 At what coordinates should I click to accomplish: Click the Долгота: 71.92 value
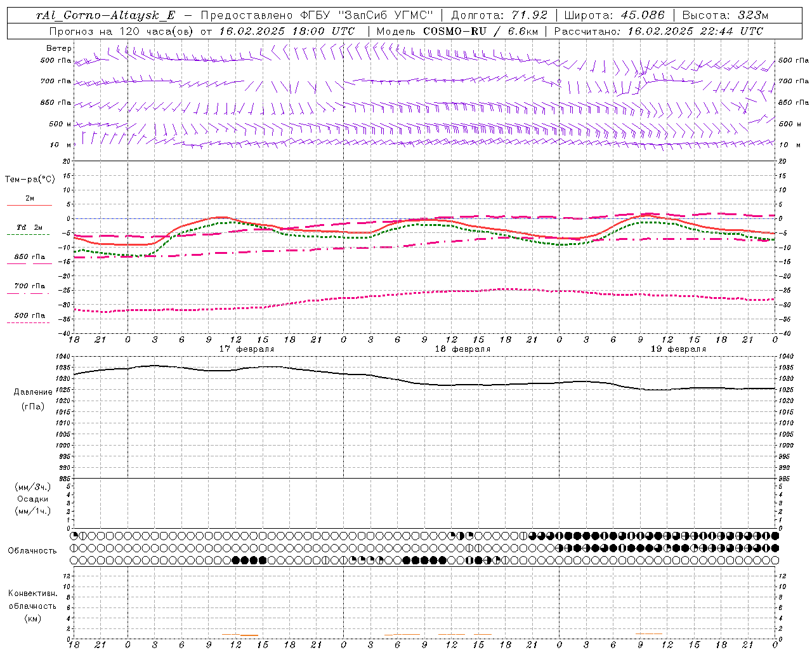coord(499,16)
